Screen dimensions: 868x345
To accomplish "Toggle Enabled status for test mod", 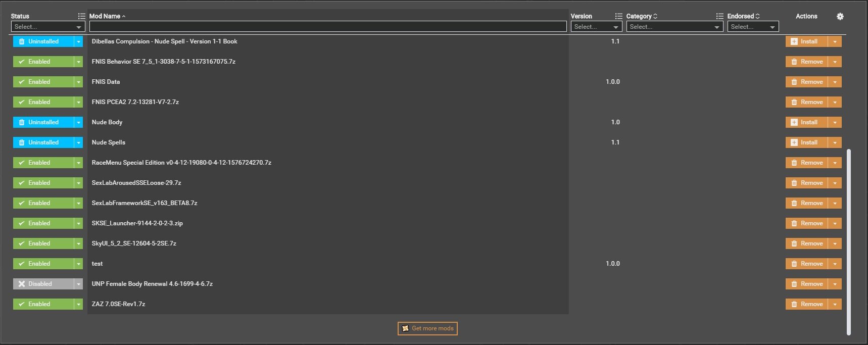I will 43,264.
